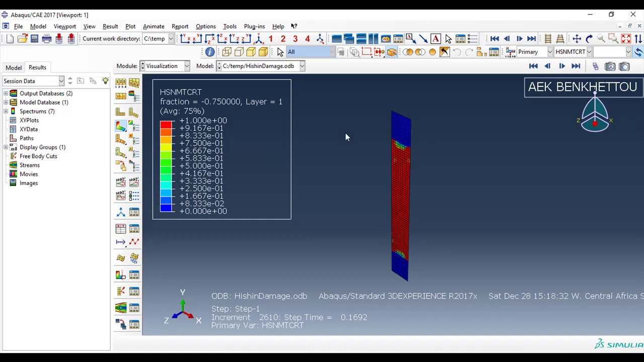This screenshot has width=644, height=362.
Task: Switch to the Model tab
Action: [14, 67]
